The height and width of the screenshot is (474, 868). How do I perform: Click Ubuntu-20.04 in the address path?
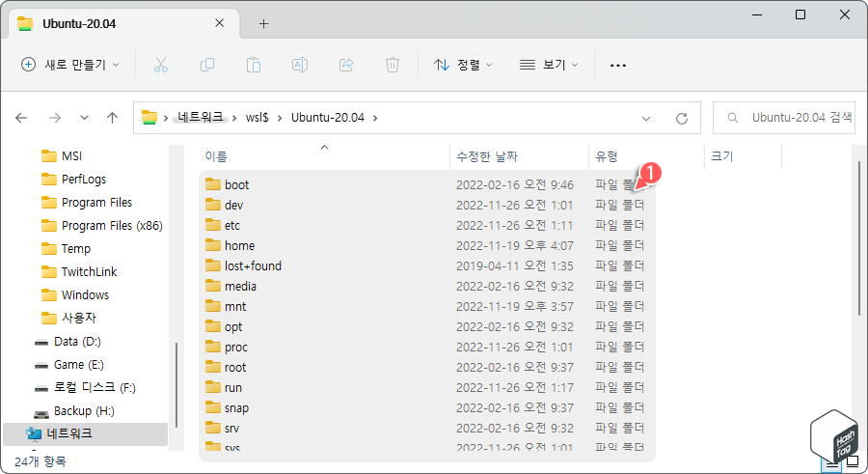point(328,118)
